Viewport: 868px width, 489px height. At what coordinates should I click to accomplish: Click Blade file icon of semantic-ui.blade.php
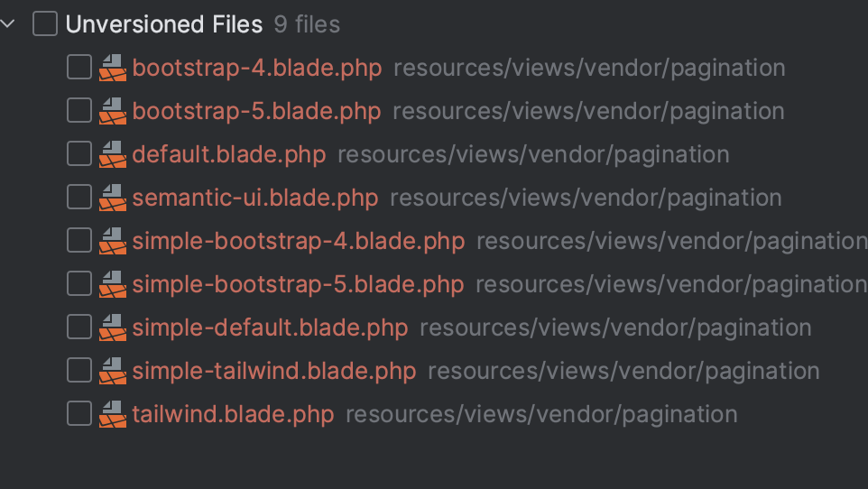pos(113,198)
